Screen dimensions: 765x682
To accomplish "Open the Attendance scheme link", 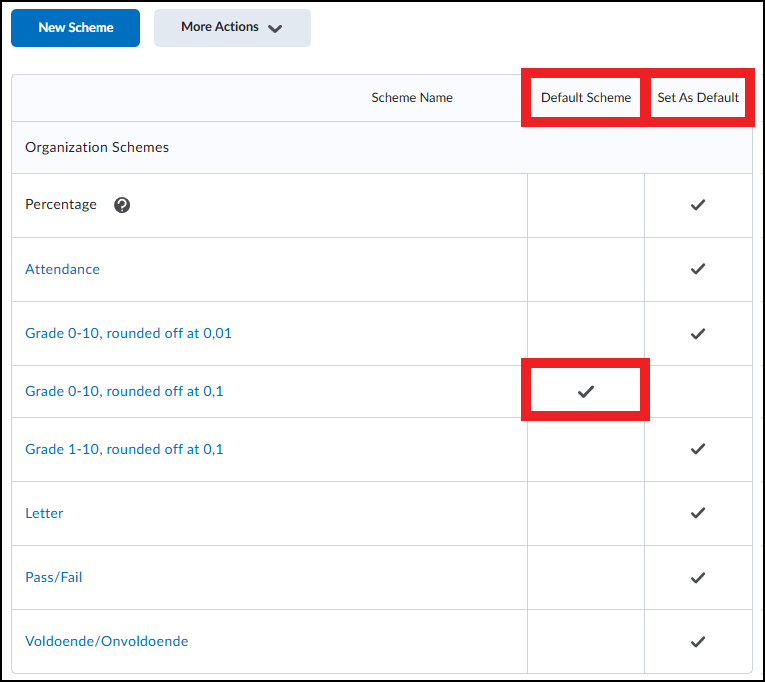I will [62, 269].
